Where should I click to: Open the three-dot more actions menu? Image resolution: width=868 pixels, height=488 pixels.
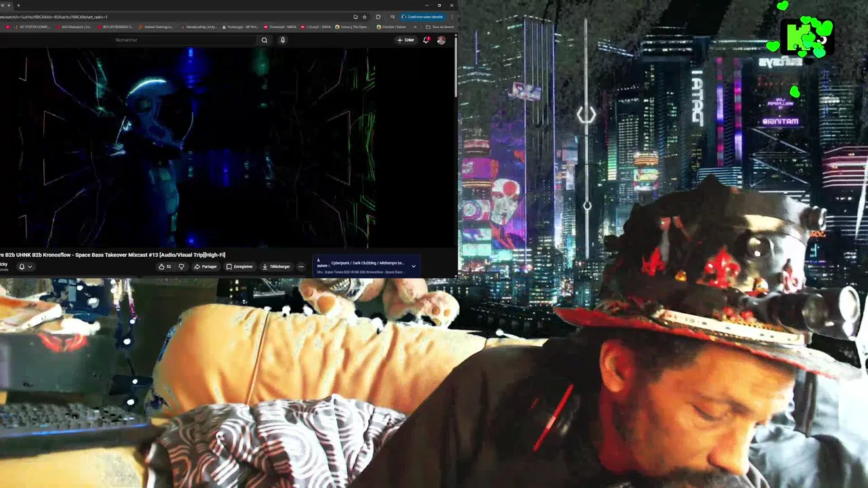pyautogui.click(x=301, y=266)
